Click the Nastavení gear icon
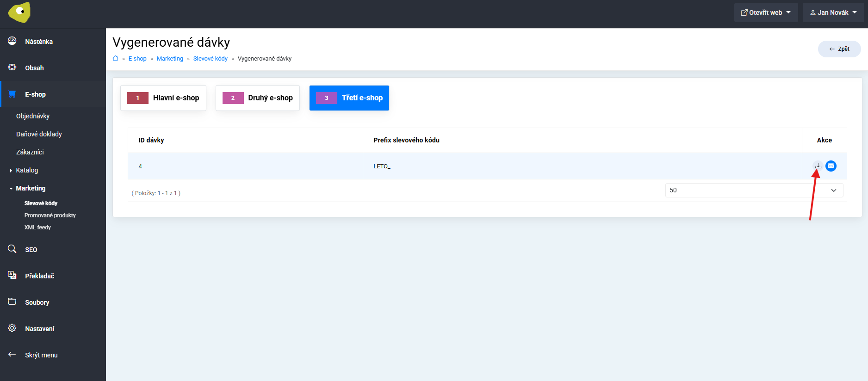This screenshot has height=381, width=868. click(12, 328)
